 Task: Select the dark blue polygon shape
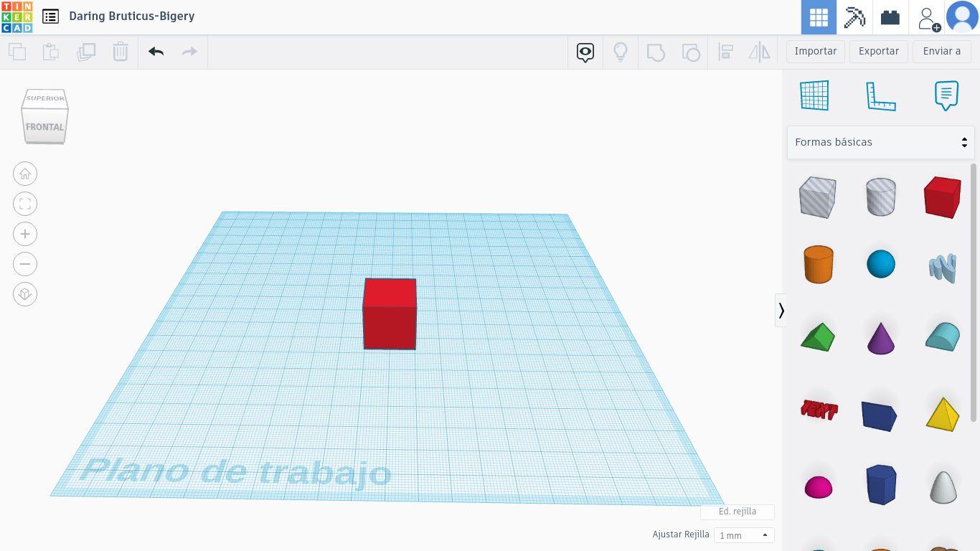pyautogui.click(x=881, y=484)
